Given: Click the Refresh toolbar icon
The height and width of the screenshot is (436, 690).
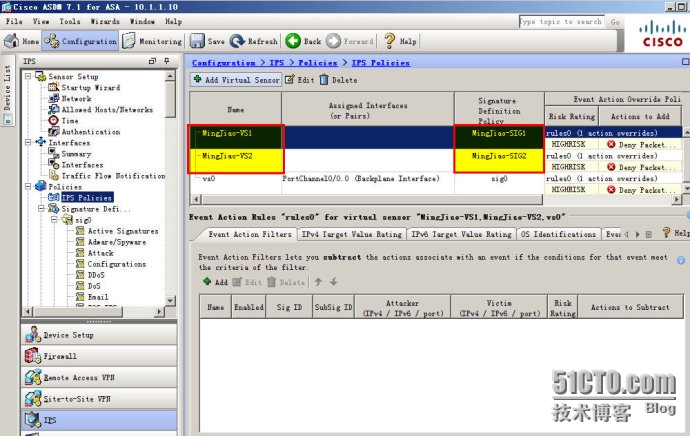Looking at the screenshot, I should pos(237,41).
